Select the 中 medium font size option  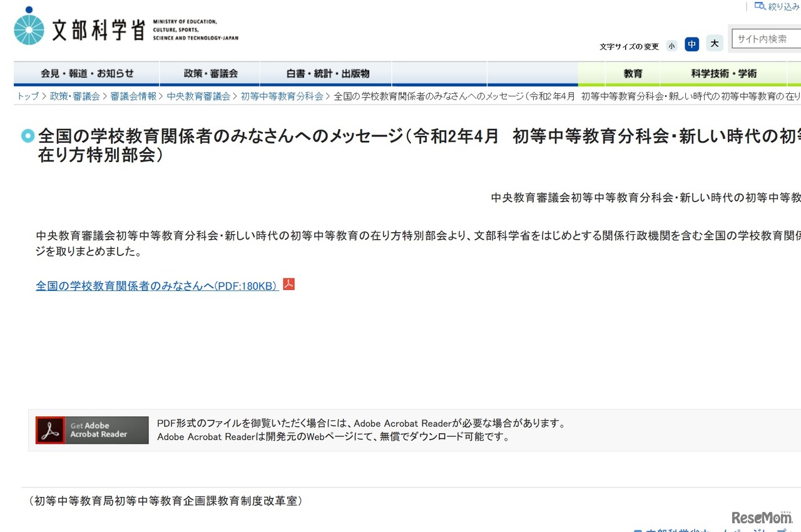pos(691,44)
